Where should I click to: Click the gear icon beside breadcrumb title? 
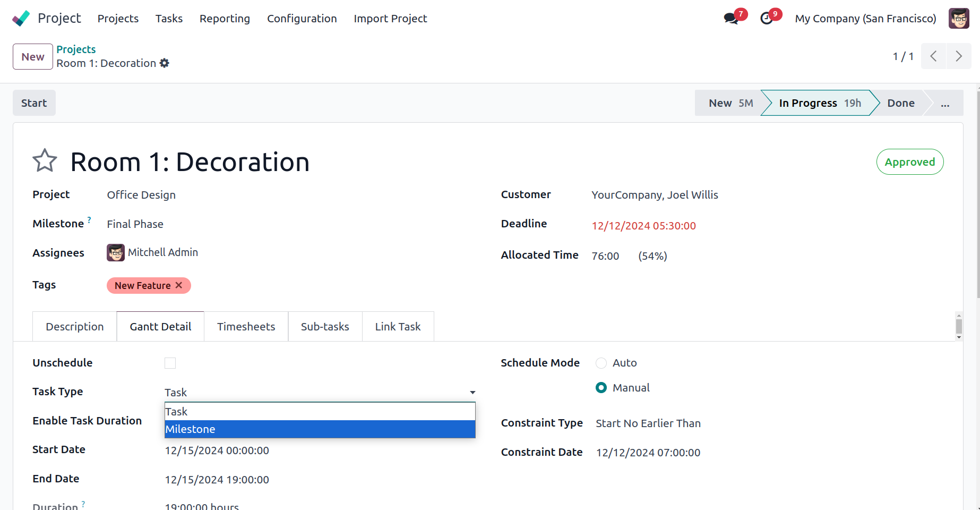[165, 63]
